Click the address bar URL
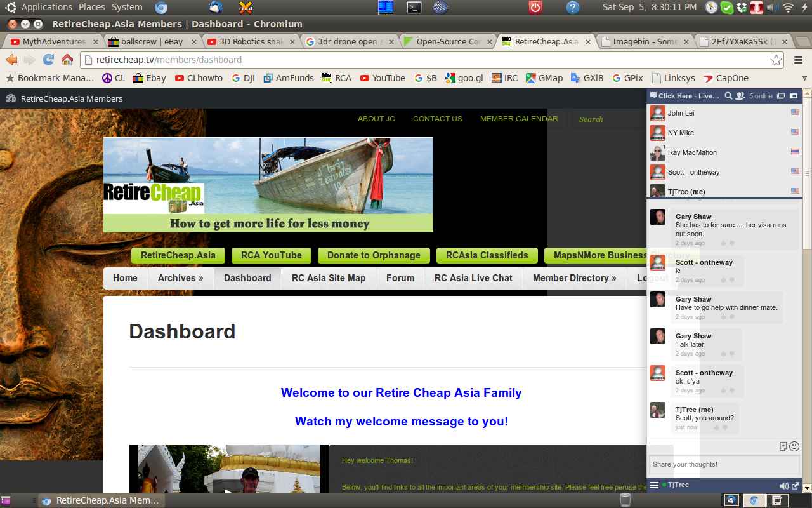The width and height of the screenshot is (812, 508). [169, 60]
